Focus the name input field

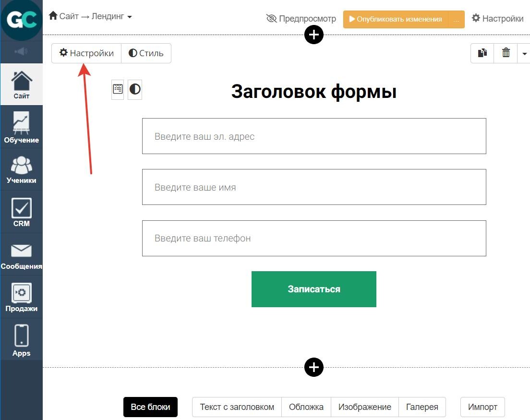point(314,187)
